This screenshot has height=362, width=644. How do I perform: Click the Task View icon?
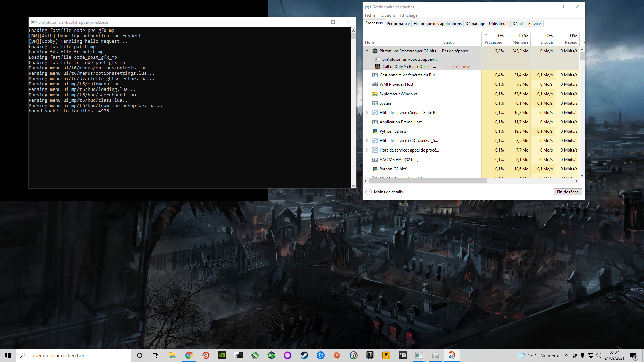[156, 355]
